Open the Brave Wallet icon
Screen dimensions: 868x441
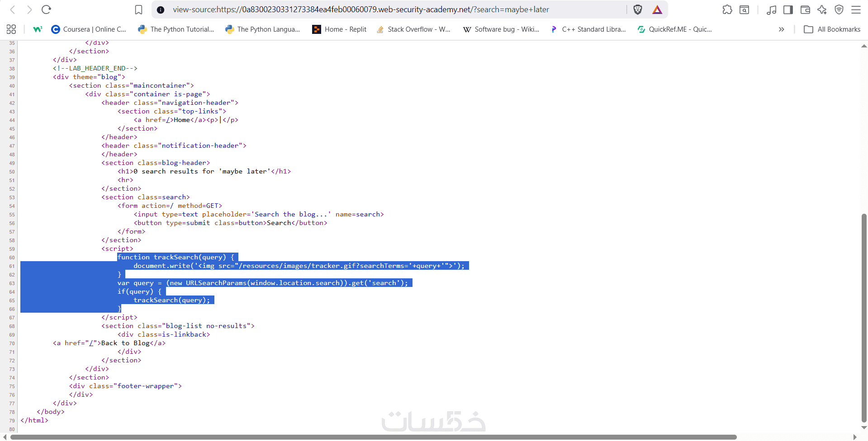[805, 9]
